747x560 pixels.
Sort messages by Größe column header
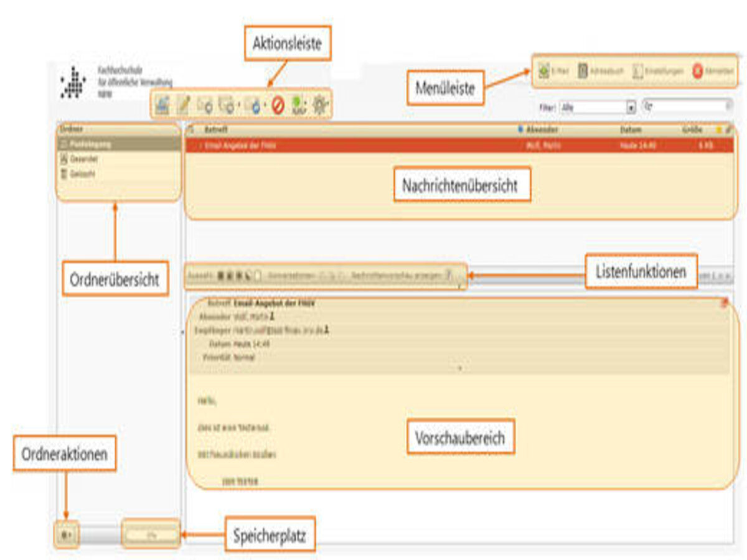point(692,130)
